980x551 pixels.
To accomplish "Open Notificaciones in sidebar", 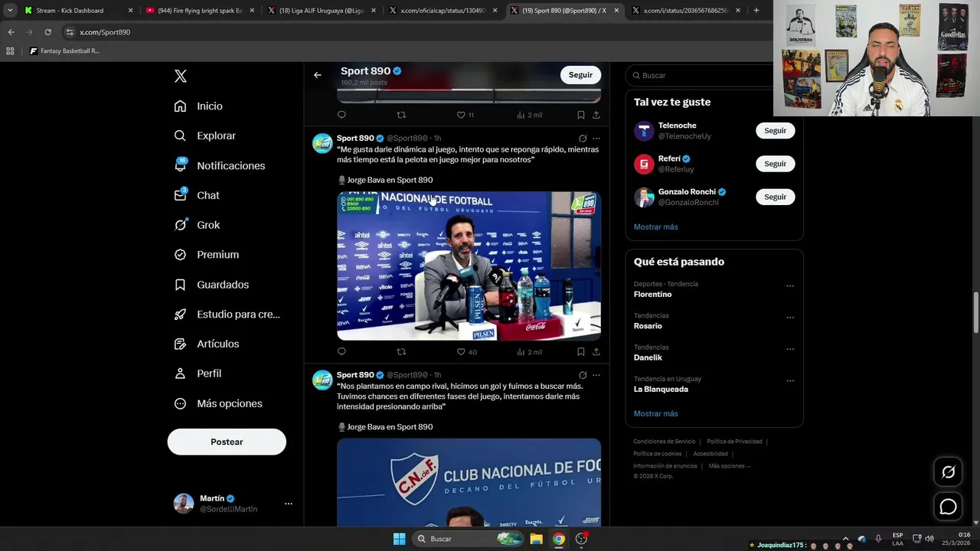I will click(x=220, y=165).
